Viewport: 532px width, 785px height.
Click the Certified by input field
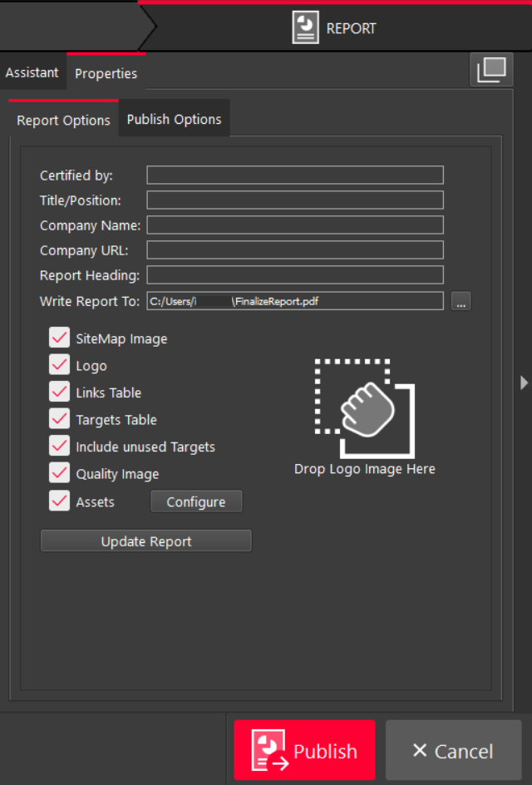pyautogui.click(x=295, y=175)
